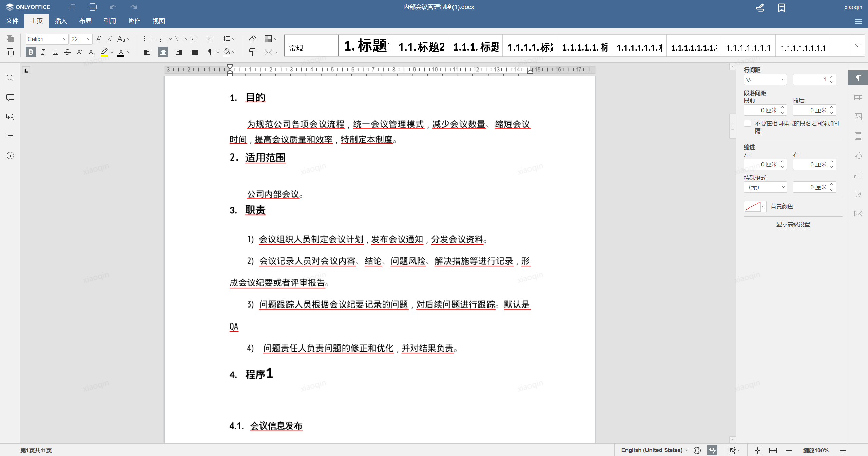Open table settings in right sidebar
The width and height of the screenshot is (868, 456).
pos(858,97)
